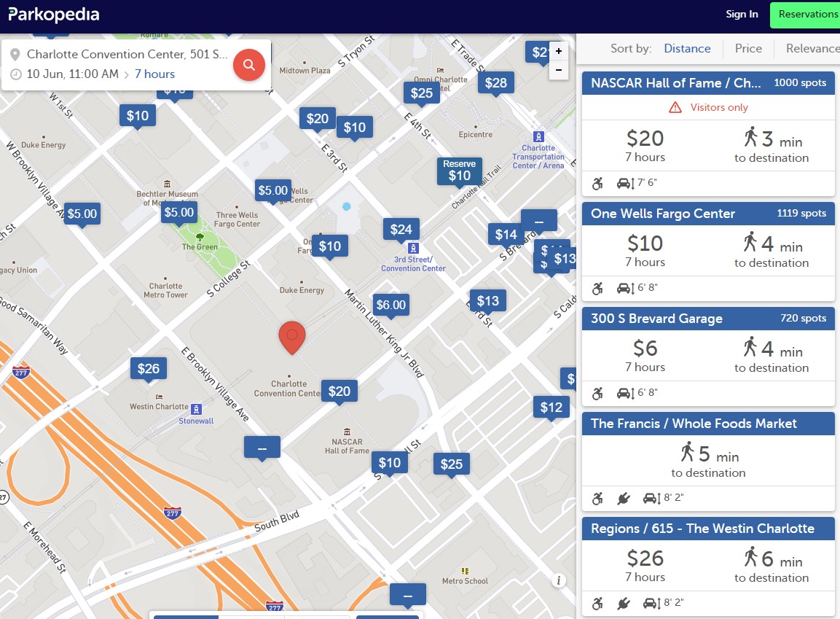Select $5.00 marker beside Bechtler Museum
Viewport: 840px width, 619px height.
click(x=179, y=212)
